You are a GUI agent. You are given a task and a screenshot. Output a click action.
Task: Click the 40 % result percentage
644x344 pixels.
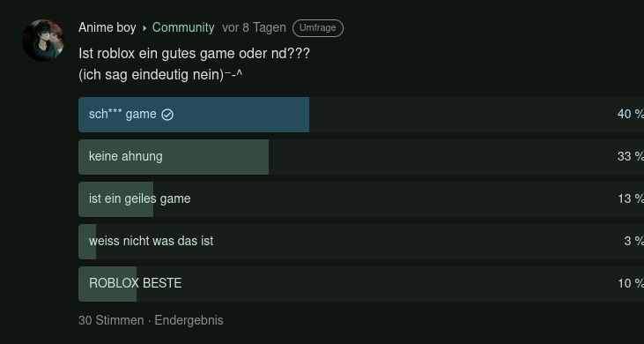pos(631,115)
